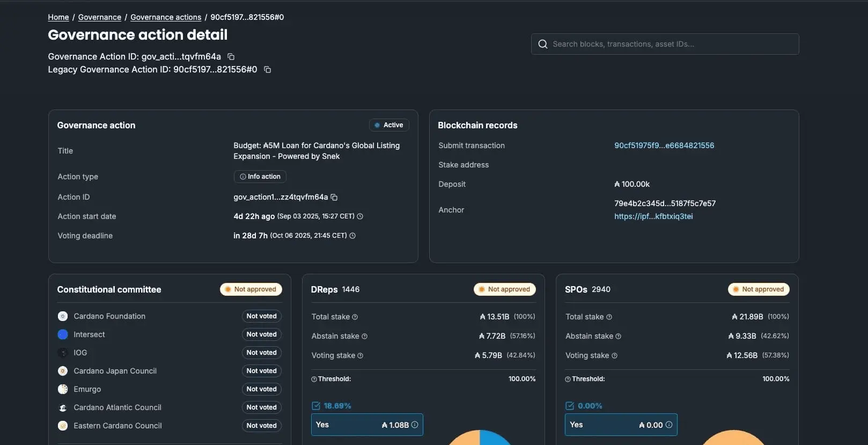Viewport: 868px width, 445px height.
Task: Click Not voted badge for Cardano Foundation
Action: point(261,316)
